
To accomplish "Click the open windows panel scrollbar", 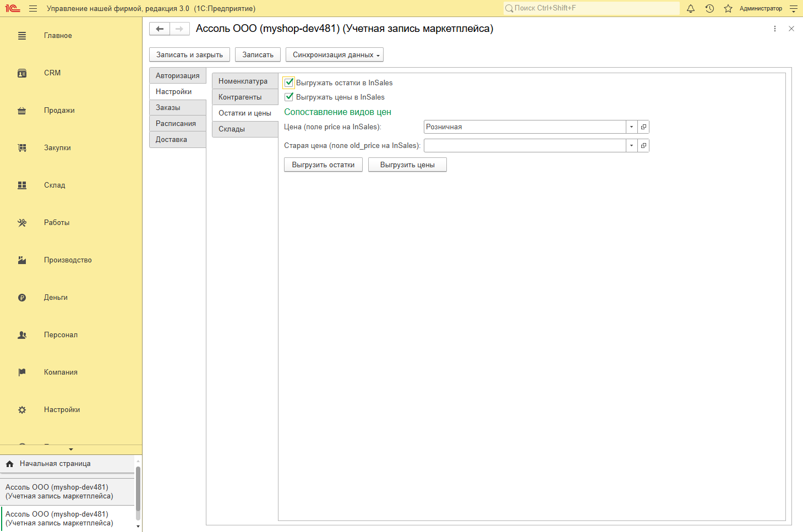I will point(138,489).
